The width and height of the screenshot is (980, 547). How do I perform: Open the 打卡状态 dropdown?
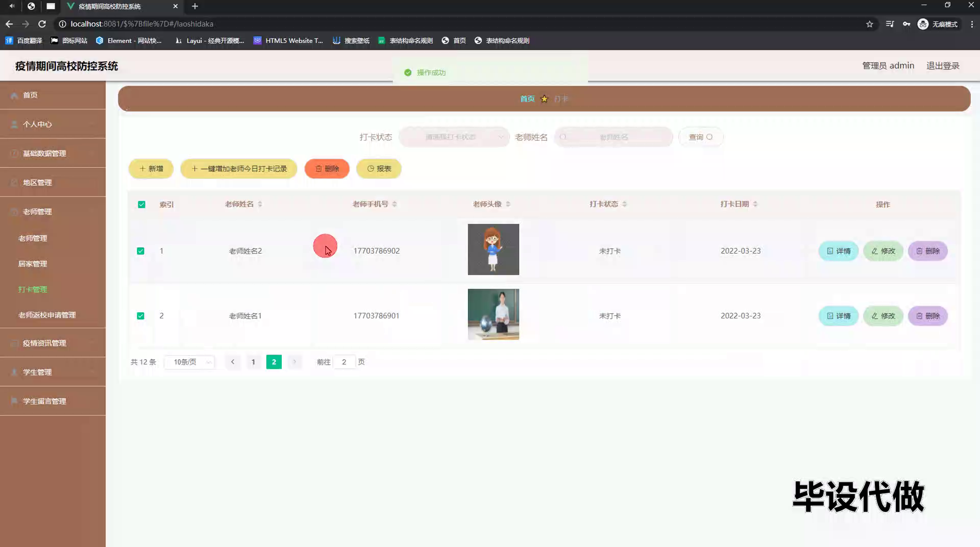(x=454, y=137)
